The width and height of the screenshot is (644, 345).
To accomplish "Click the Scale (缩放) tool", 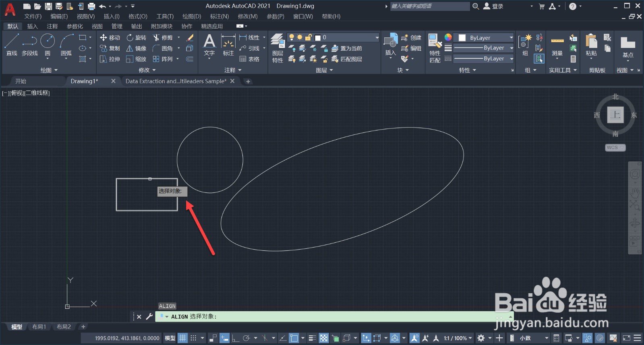I will coord(136,59).
